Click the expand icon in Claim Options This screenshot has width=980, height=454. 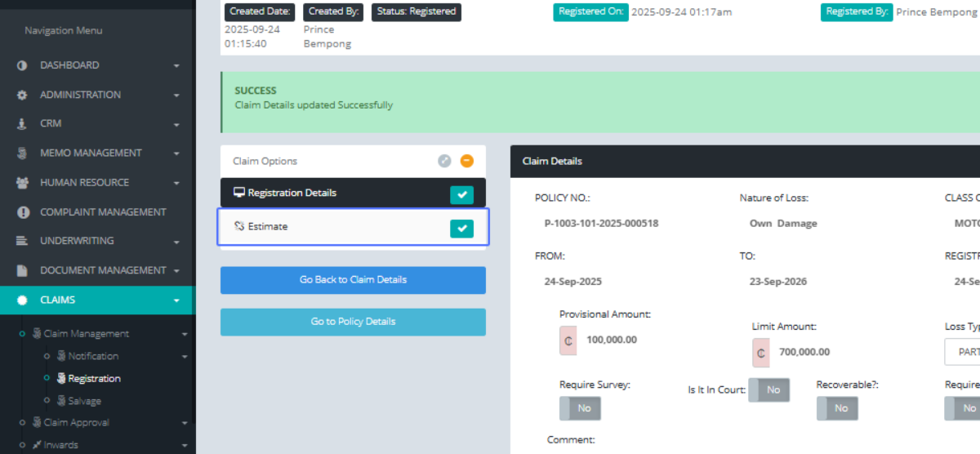click(444, 161)
